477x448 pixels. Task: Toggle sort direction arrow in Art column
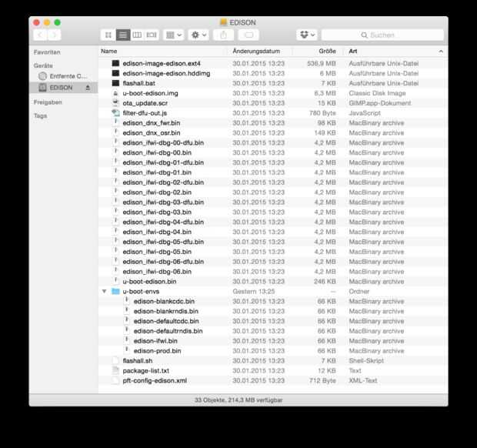[x=441, y=52]
